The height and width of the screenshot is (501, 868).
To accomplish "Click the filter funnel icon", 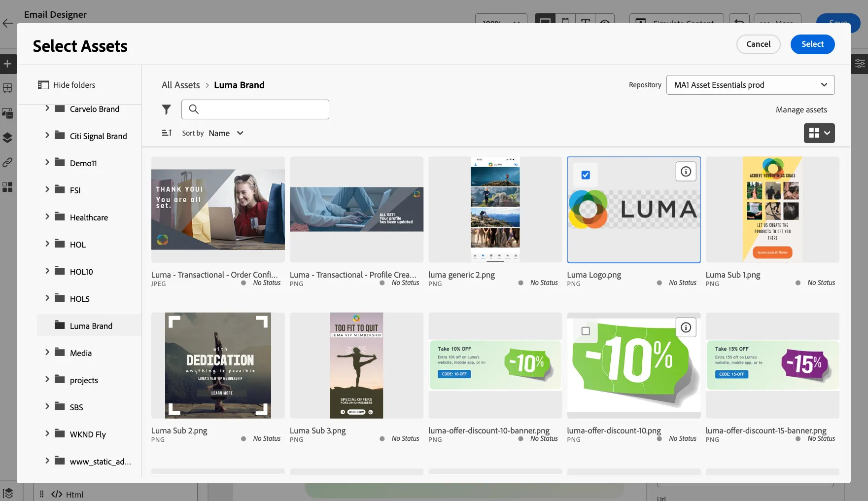I will (x=167, y=109).
